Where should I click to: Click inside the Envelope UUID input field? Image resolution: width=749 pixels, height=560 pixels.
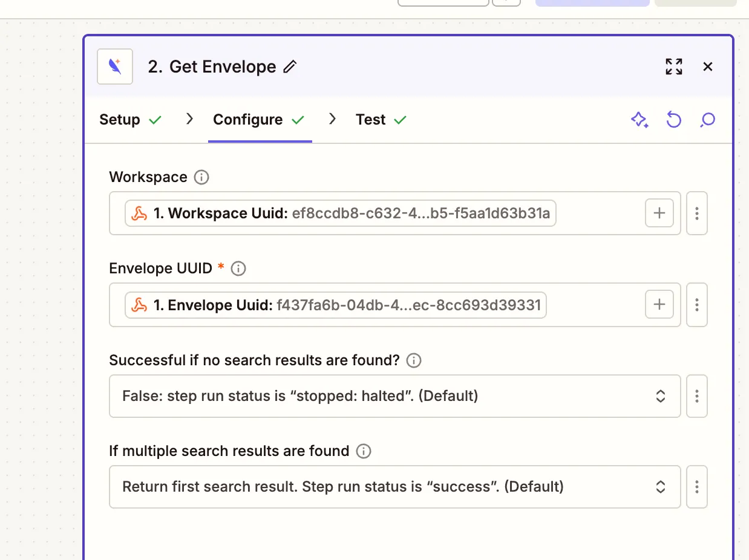point(363,305)
